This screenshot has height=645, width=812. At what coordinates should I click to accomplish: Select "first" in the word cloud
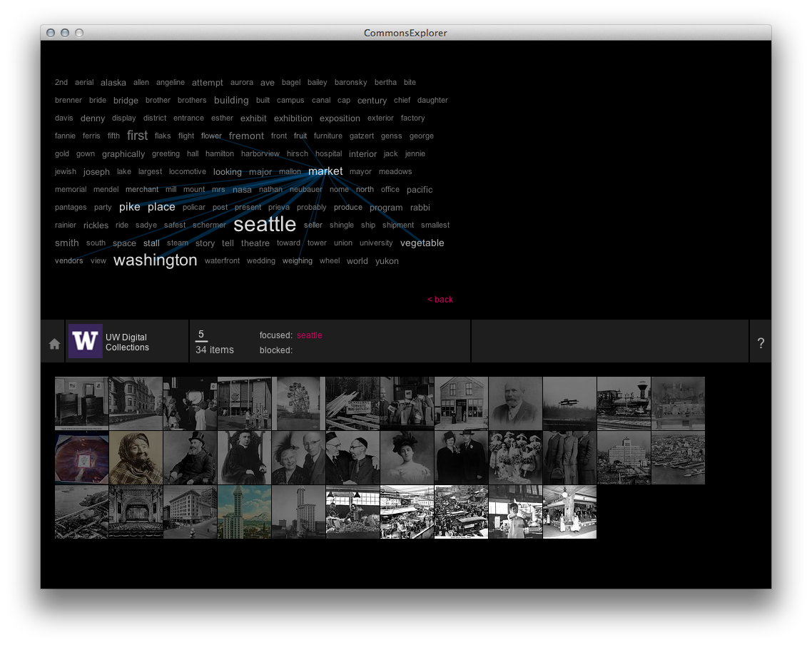(x=137, y=135)
